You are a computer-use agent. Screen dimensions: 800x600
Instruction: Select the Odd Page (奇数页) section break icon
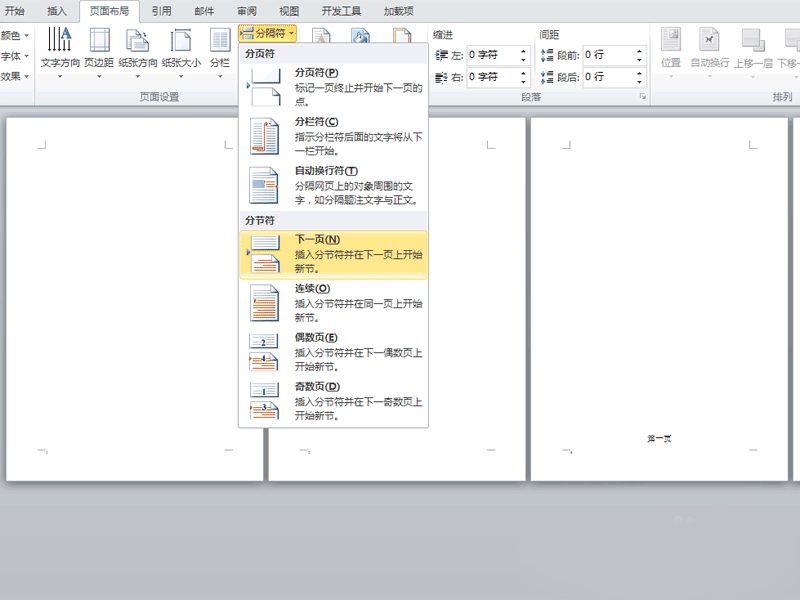[x=264, y=401]
